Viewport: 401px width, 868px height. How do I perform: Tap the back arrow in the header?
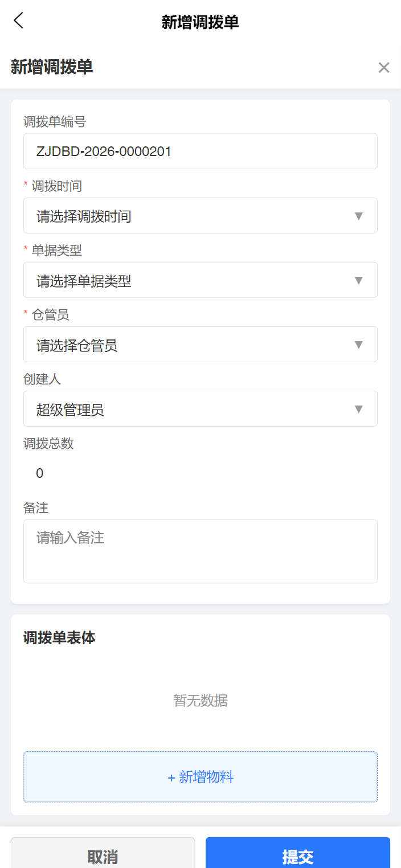point(19,21)
